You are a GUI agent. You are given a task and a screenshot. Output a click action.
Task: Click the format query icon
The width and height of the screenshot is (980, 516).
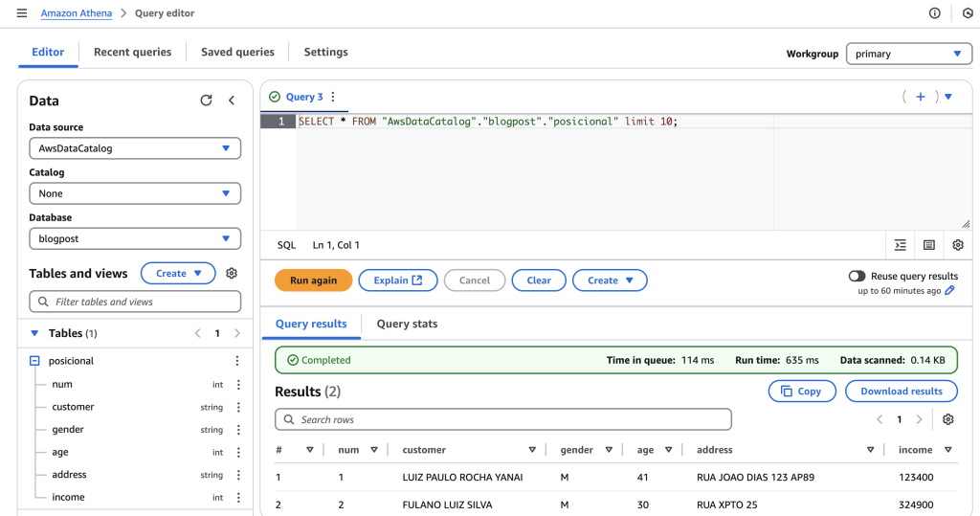pyautogui.click(x=900, y=245)
